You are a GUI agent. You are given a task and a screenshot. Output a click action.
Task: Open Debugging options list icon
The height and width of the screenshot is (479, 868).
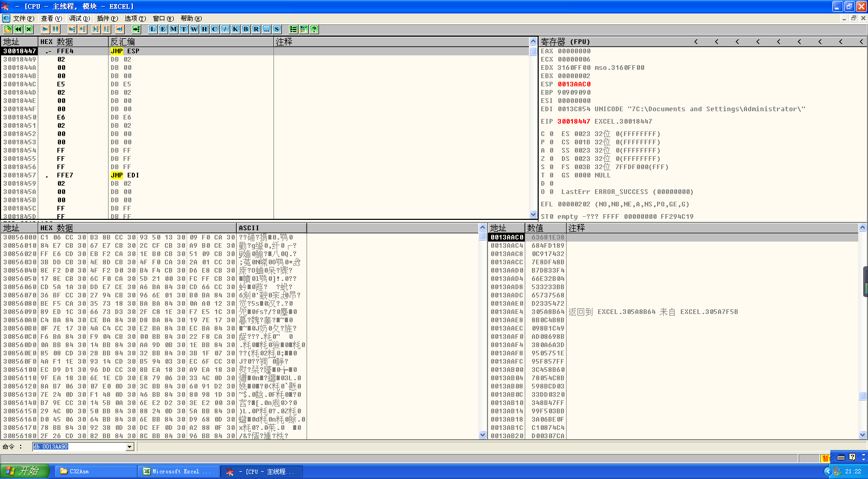(x=293, y=29)
